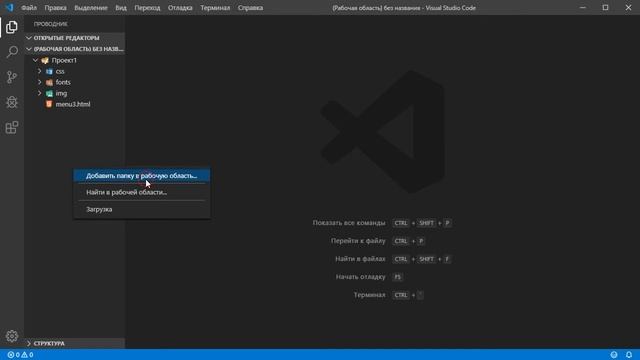This screenshot has width=640, height=360.
Task: Click the img folder icon
Action: click(x=49, y=93)
